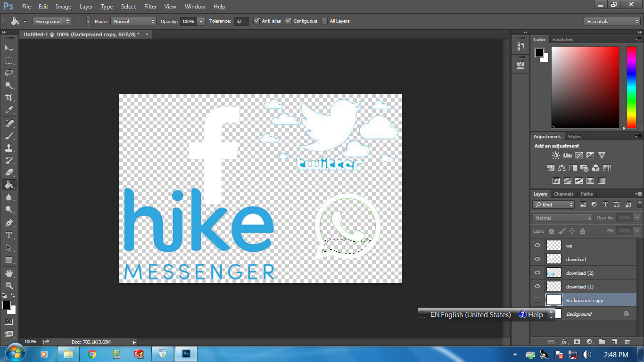Open the Filter menu
This screenshot has width=644, height=362.
tap(150, 7)
